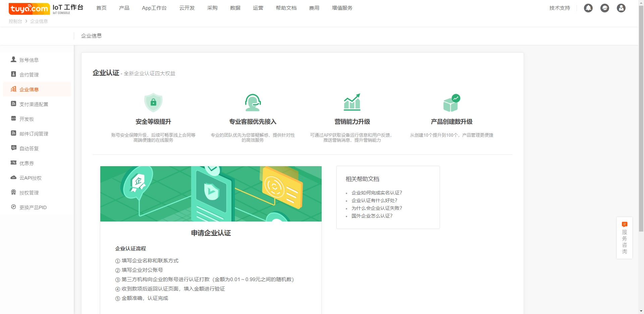Go to 支付渠道配置 in sidebar

tap(34, 104)
